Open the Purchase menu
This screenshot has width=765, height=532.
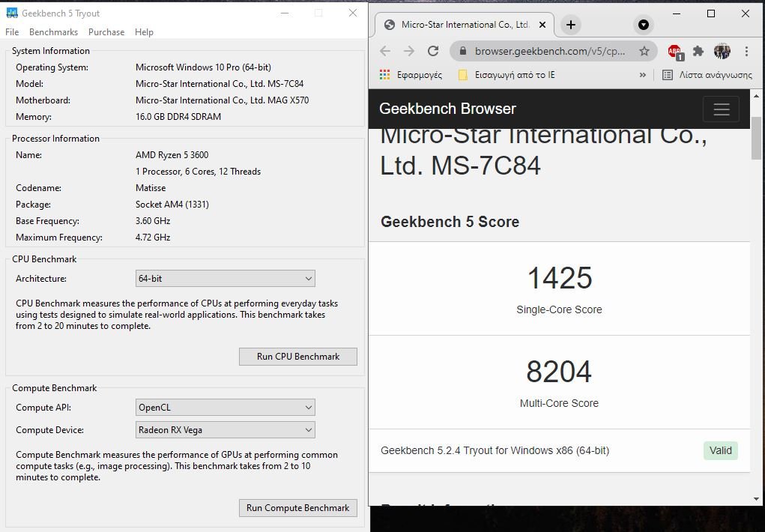pyautogui.click(x=106, y=32)
